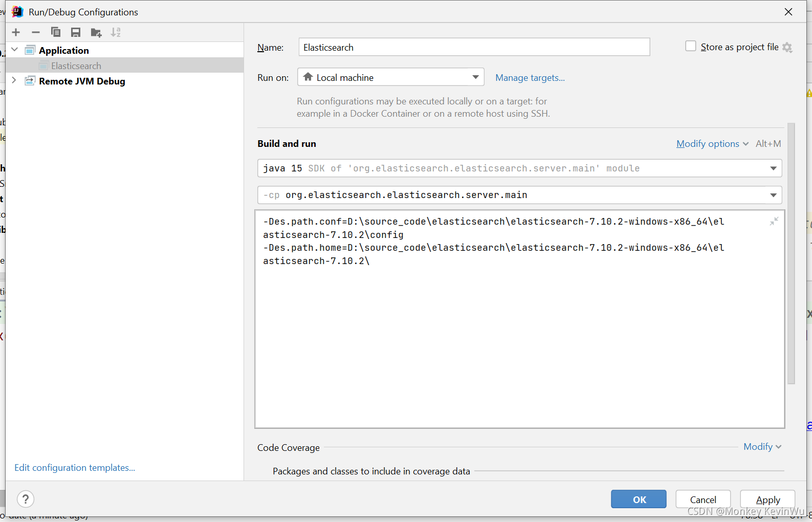Create a new folder for configurations
The width and height of the screenshot is (812, 522).
click(96, 32)
